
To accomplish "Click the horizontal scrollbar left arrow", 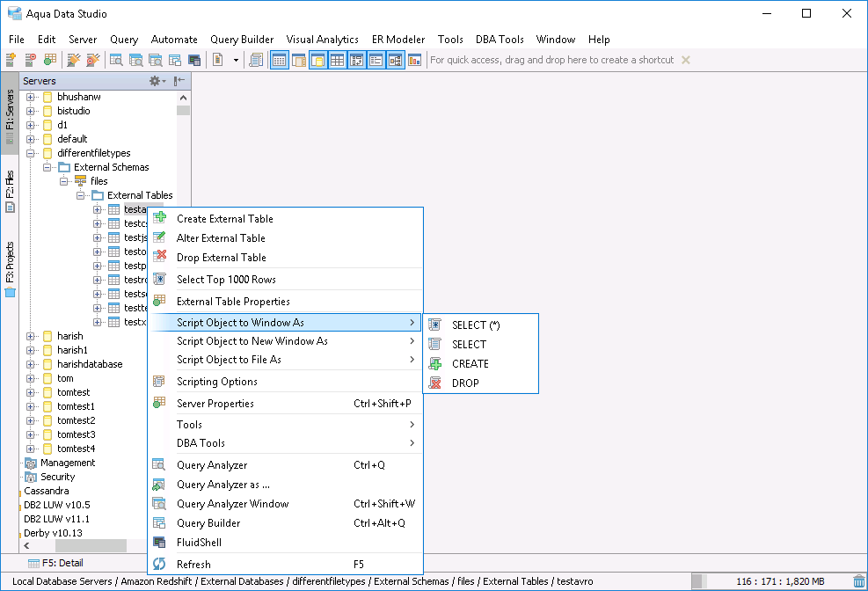I will click(26, 545).
